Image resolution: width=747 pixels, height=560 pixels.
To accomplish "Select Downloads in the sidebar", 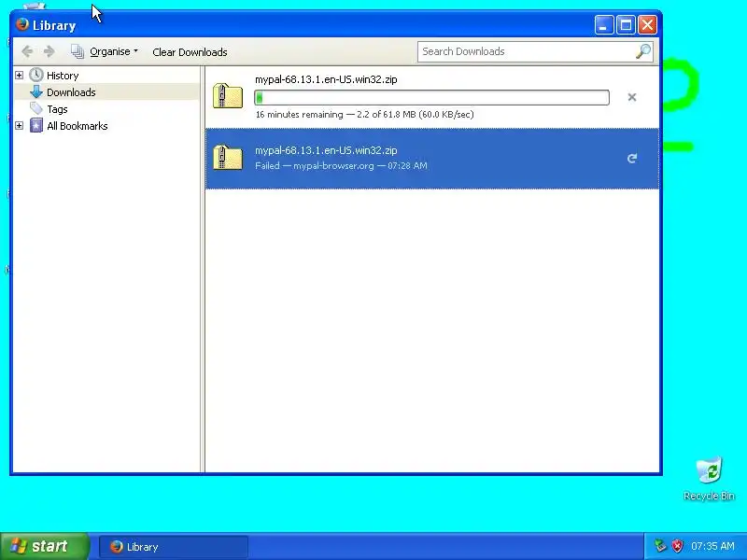I will point(71,91).
